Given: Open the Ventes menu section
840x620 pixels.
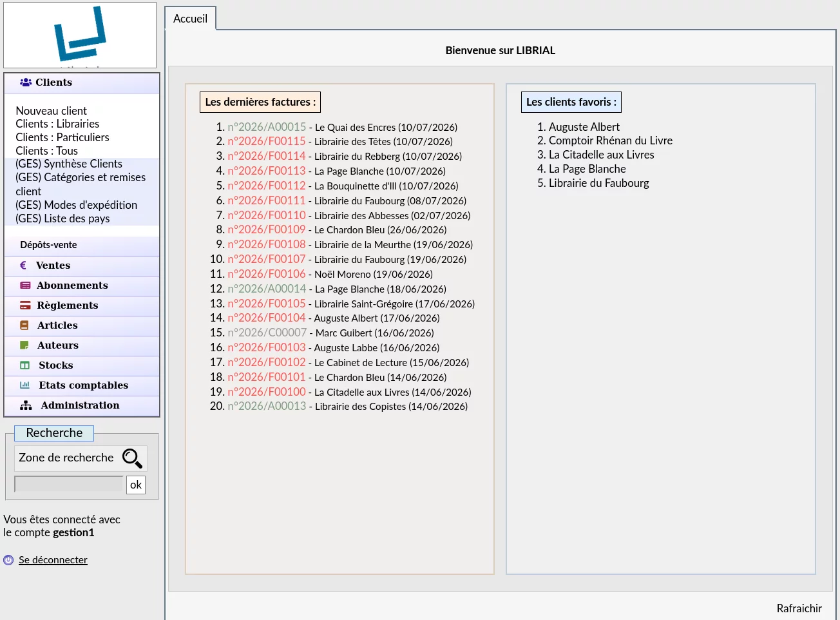Looking at the screenshot, I should tap(82, 266).
